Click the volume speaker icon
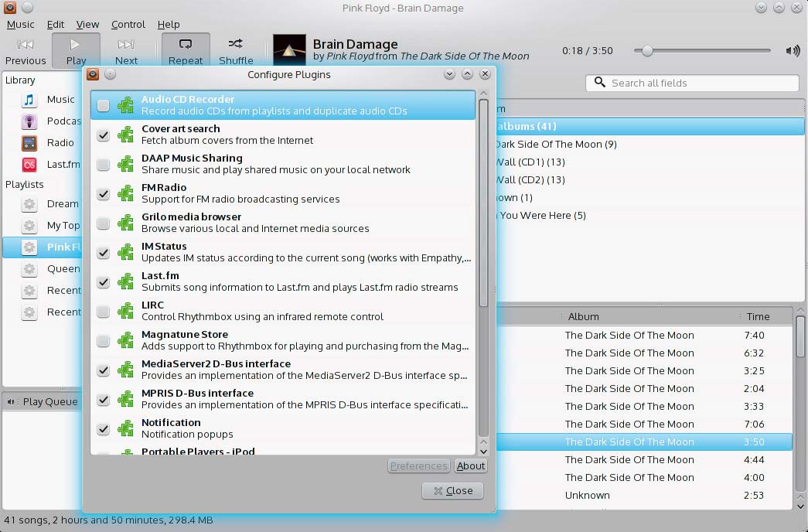 pos(793,50)
